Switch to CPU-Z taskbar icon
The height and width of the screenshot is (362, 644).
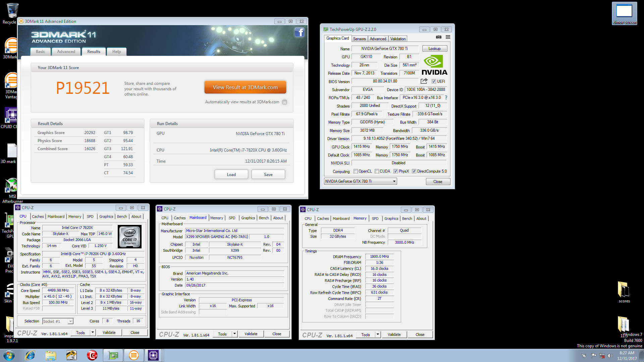click(x=153, y=355)
